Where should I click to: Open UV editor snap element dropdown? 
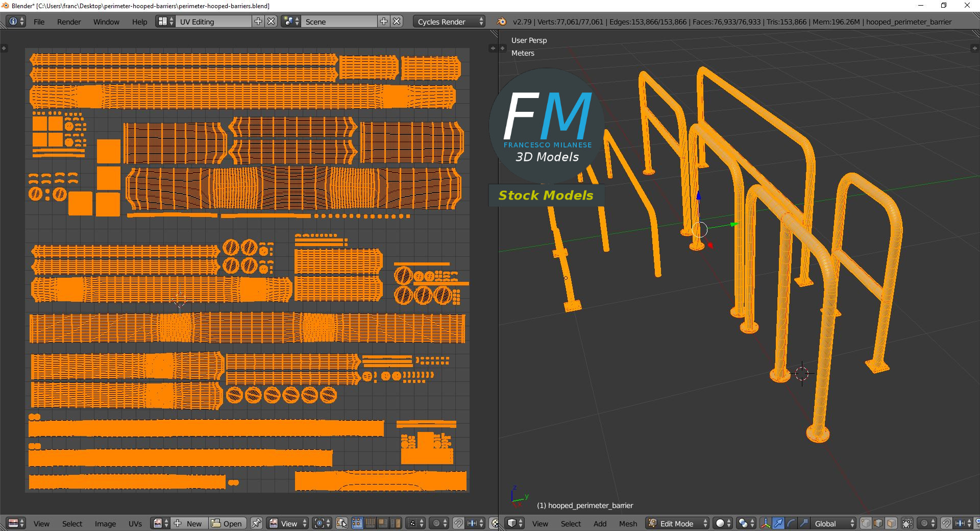tap(475, 523)
